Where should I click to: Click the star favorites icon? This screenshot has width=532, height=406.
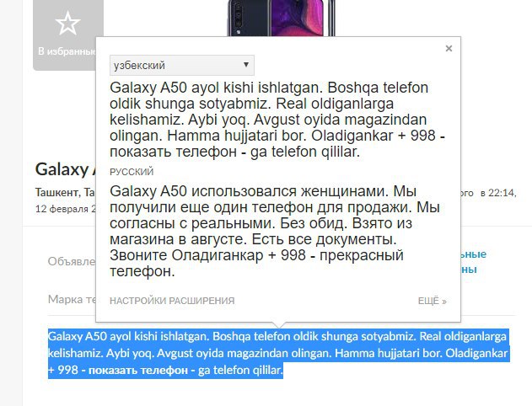pyautogui.click(x=67, y=23)
